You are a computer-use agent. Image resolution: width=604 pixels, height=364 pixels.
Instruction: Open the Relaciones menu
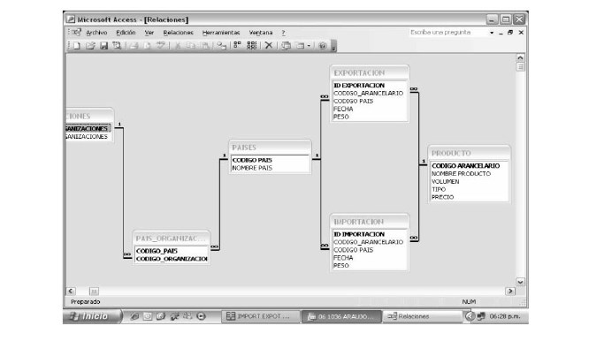178,32
